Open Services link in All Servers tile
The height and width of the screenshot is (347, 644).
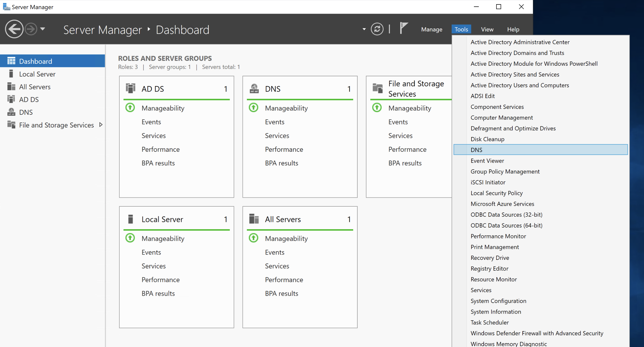coord(277,266)
